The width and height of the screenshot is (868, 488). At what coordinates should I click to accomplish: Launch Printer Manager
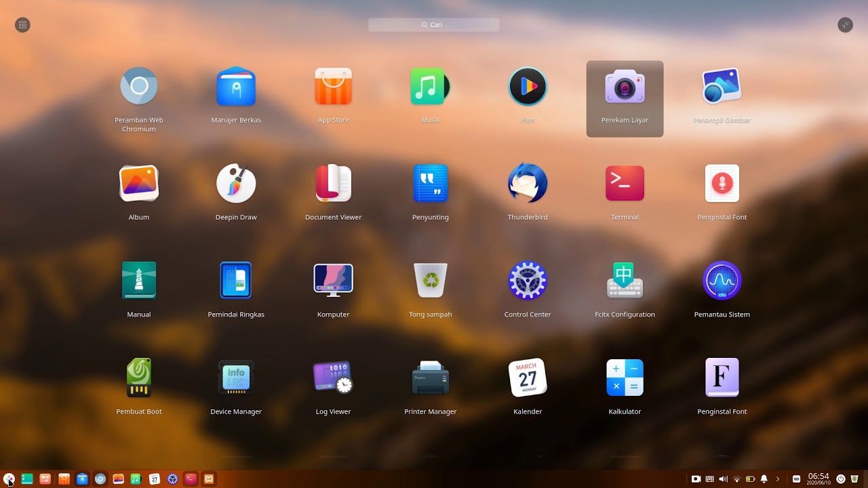[x=430, y=378]
